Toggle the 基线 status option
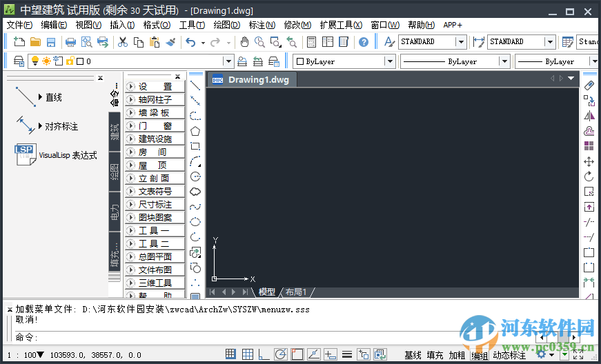 413,355
